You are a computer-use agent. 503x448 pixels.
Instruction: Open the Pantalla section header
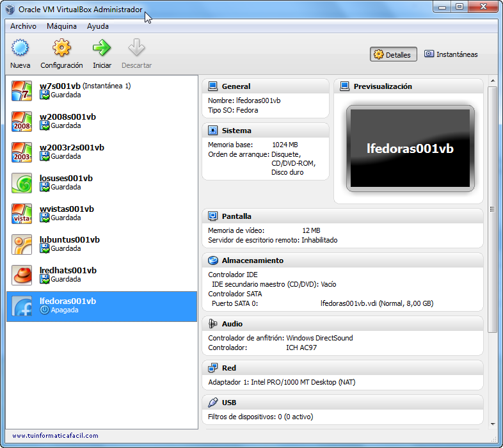pyautogui.click(x=342, y=216)
